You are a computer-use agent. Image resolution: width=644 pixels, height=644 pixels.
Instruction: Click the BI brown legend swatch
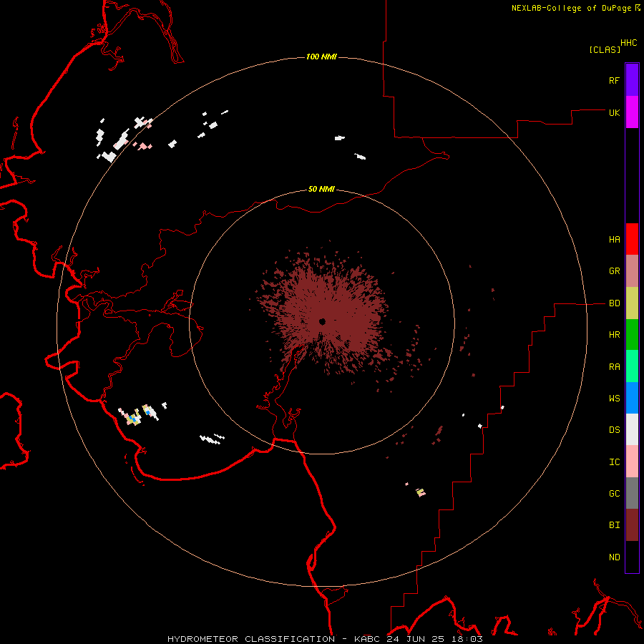pyautogui.click(x=632, y=525)
